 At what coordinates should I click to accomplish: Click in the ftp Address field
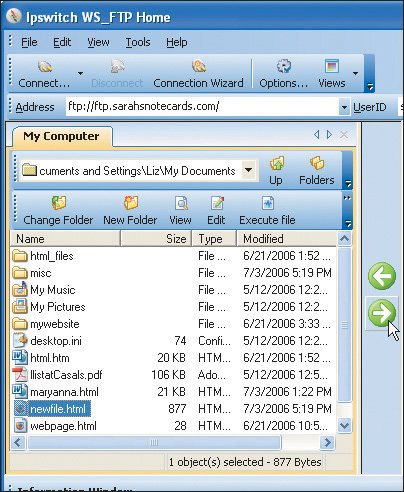pyautogui.click(x=202, y=107)
